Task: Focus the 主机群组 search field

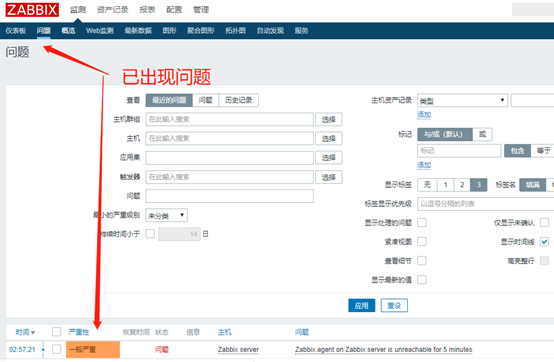Action: point(229,119)
